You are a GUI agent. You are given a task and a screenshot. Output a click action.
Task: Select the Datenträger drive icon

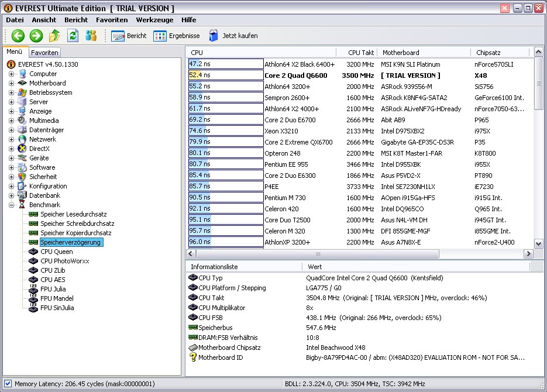[22, 130]
